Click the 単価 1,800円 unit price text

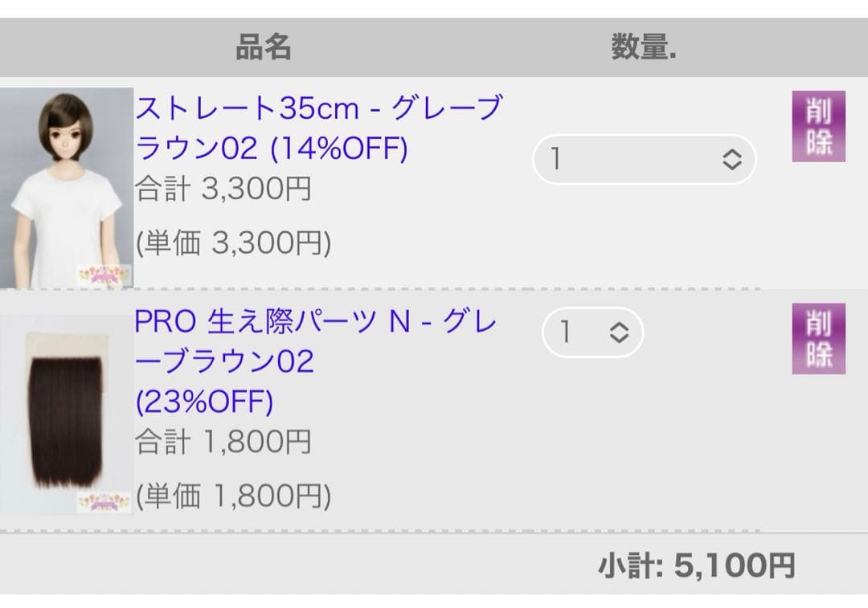(233, 496)
